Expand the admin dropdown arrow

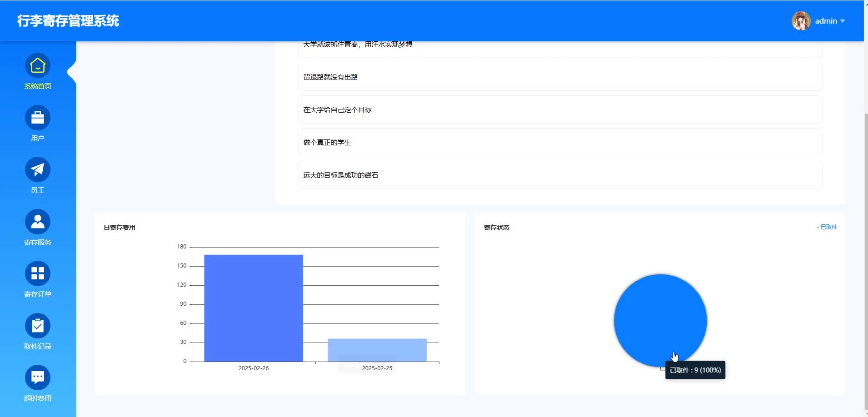[843, 21]
